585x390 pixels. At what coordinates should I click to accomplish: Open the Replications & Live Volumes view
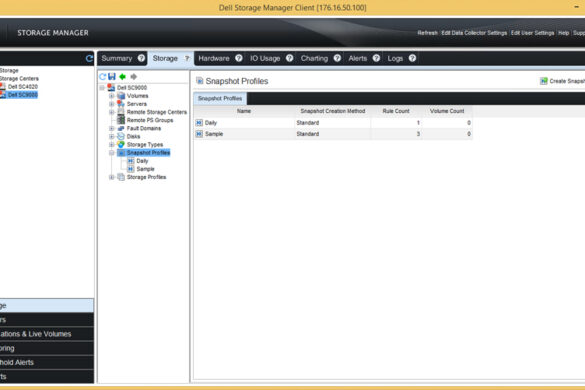[47, 334]
